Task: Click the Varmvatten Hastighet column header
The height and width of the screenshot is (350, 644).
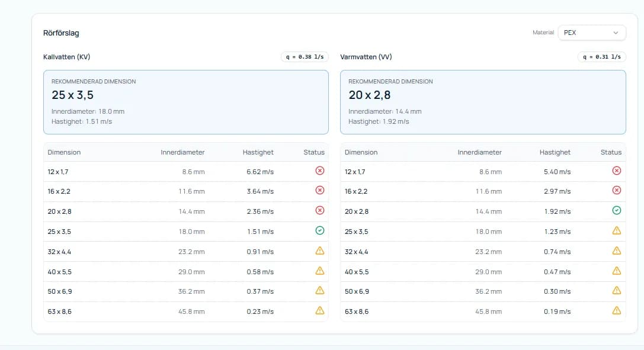Action: 555,152
